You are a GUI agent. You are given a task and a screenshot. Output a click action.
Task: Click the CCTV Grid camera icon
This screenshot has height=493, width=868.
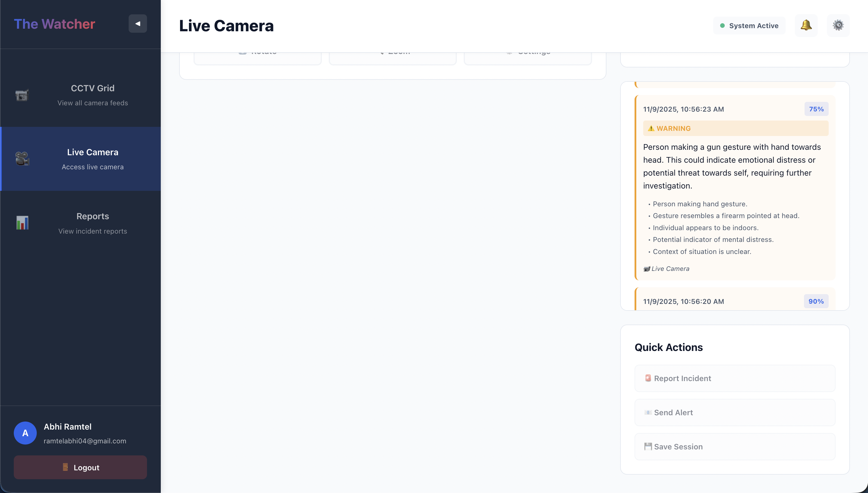[22, 95]
